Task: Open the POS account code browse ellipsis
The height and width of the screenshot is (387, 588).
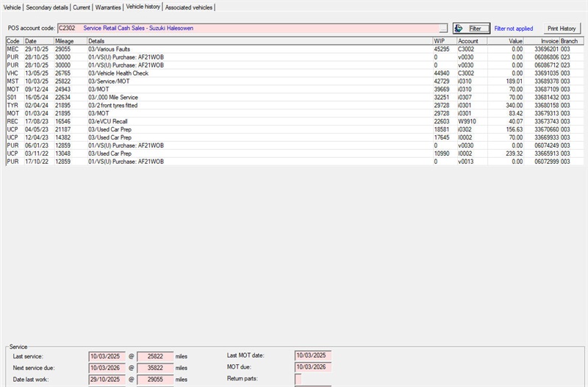Action: (442, 28)
